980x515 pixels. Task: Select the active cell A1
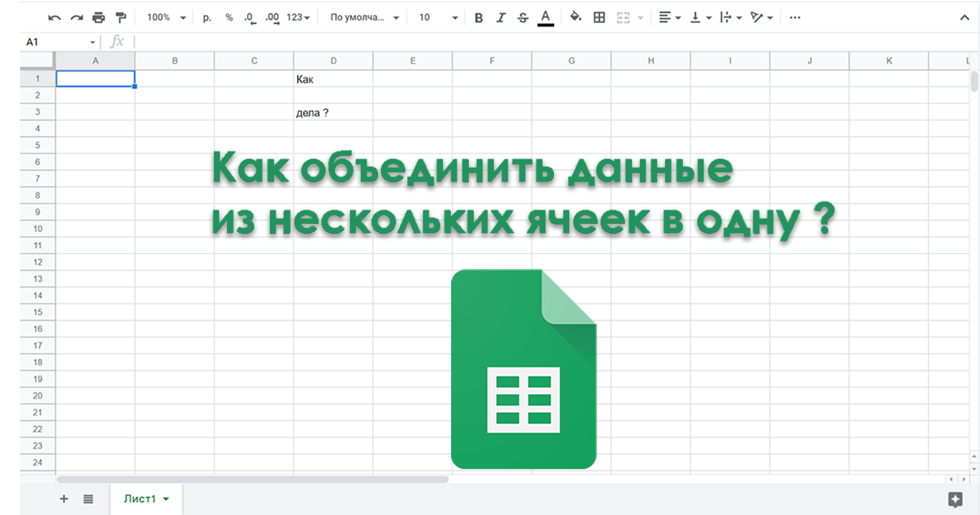click(x=95, y=79)
